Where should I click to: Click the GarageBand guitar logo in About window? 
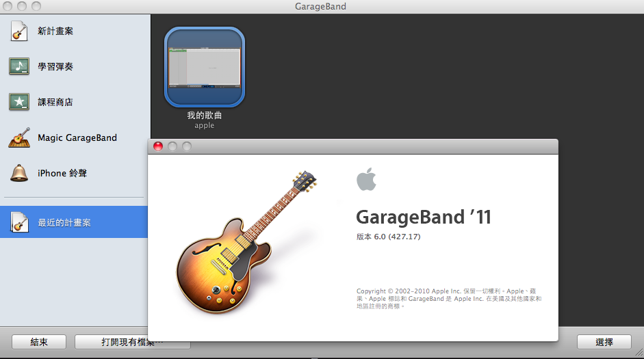pos(246,242)
